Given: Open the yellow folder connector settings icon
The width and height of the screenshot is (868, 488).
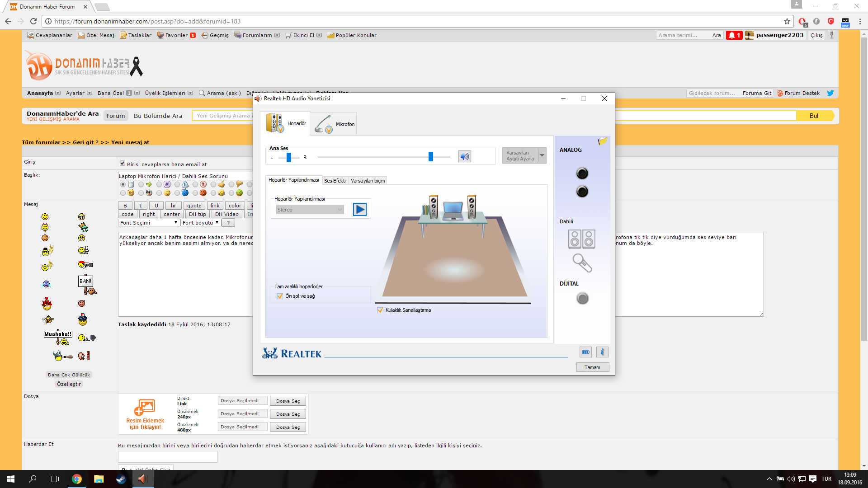Looking at the screenshot, I should point(602,141).
